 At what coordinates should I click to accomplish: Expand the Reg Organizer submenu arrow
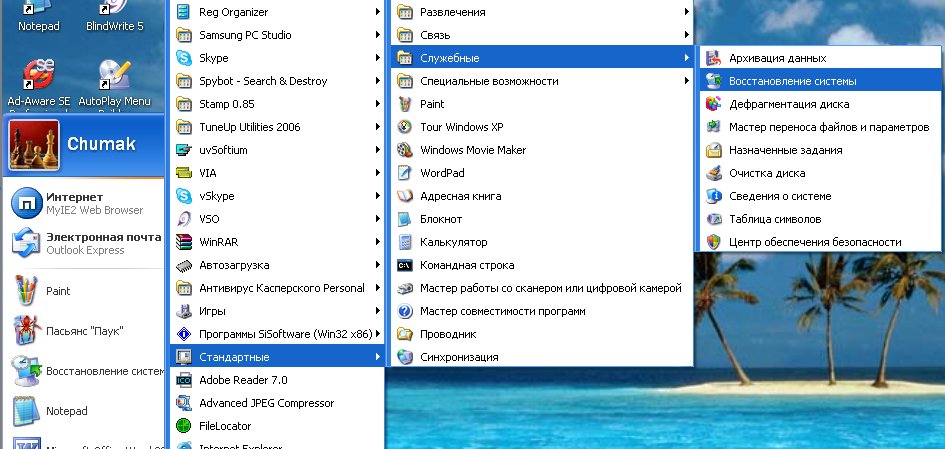377,12
